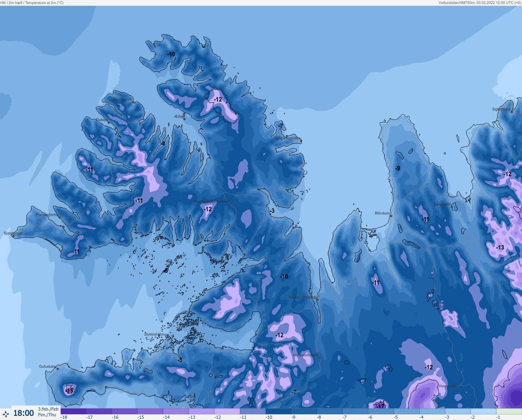Viewport: 522px width, 420px height.
Task: Select the Gufuskálar station label
Action: (x=48, y=367)
